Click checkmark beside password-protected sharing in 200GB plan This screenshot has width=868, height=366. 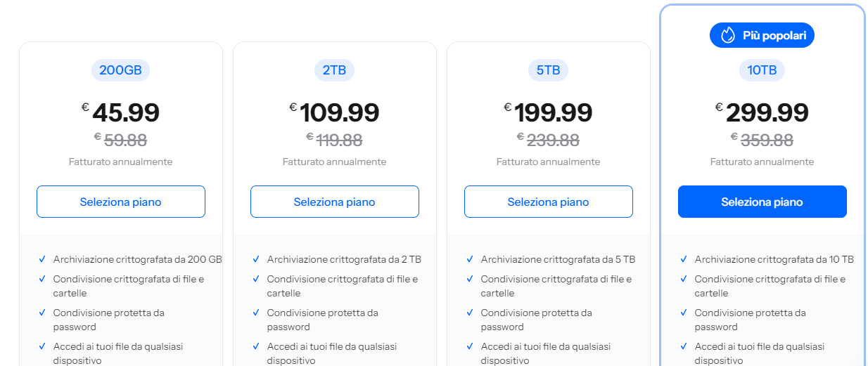pos(42,313)
